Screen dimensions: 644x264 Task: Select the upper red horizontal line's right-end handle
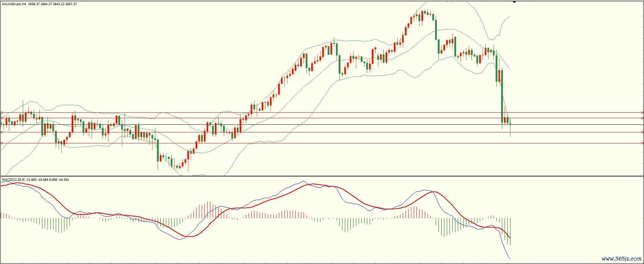pos(643,132)
